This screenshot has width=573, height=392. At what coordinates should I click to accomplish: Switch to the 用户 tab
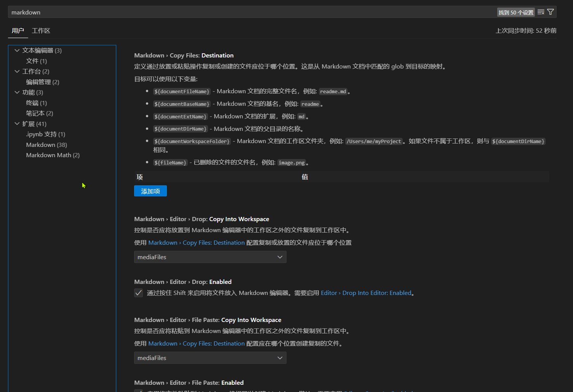click(18, 31)
